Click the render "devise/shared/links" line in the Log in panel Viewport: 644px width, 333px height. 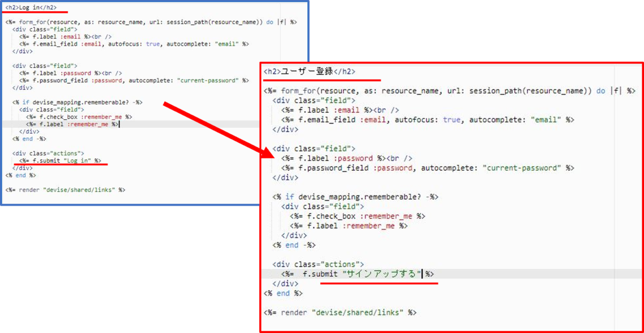[x=65, y=190]
